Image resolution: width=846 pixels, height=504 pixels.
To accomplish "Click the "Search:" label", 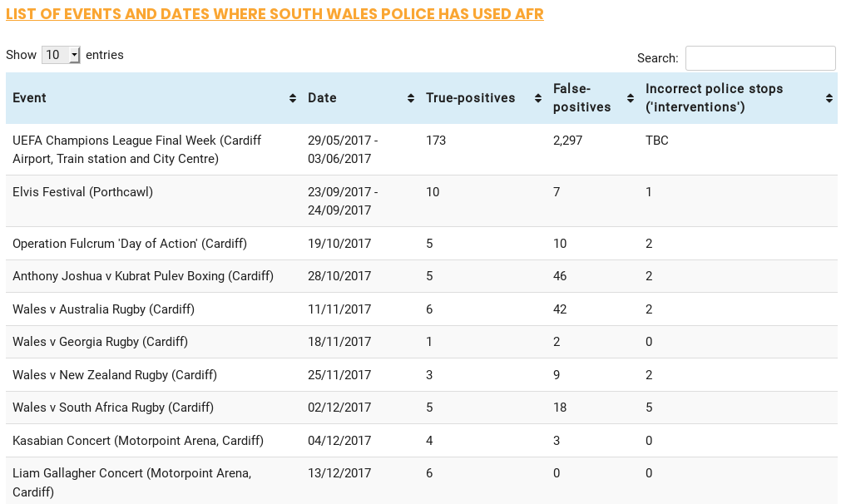I will click(x=657, y=58).
